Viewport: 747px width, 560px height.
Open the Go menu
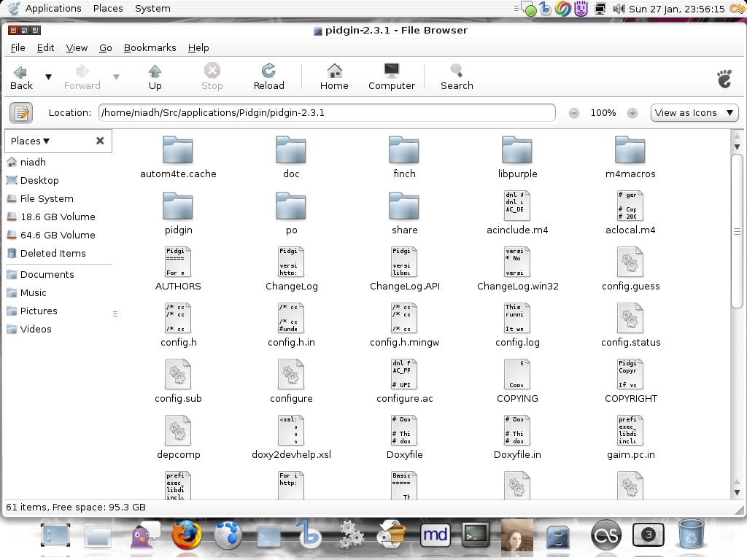tap(105, 47)
